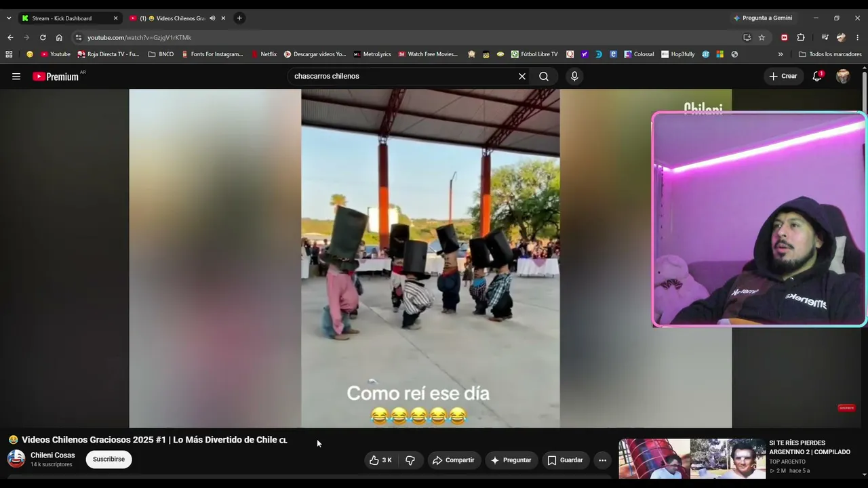Expand the tab search dropdown arrow

[x=9, y=18]
